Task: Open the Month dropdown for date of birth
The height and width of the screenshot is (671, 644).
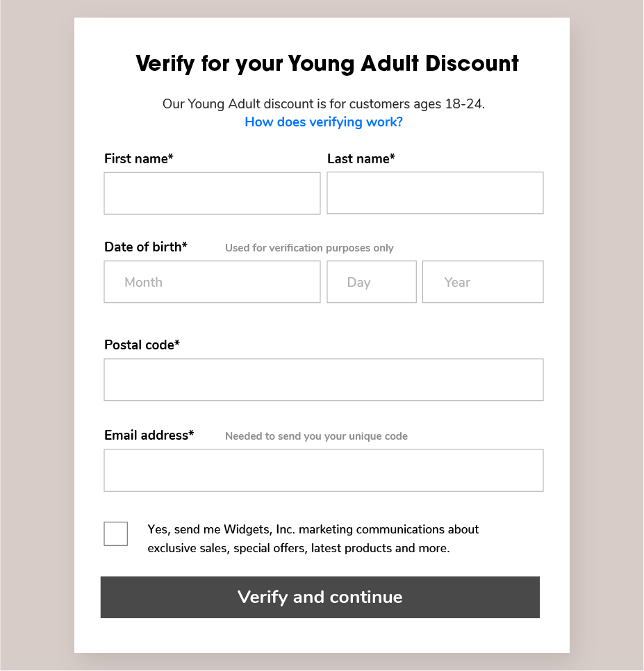Action: point(212,281)
